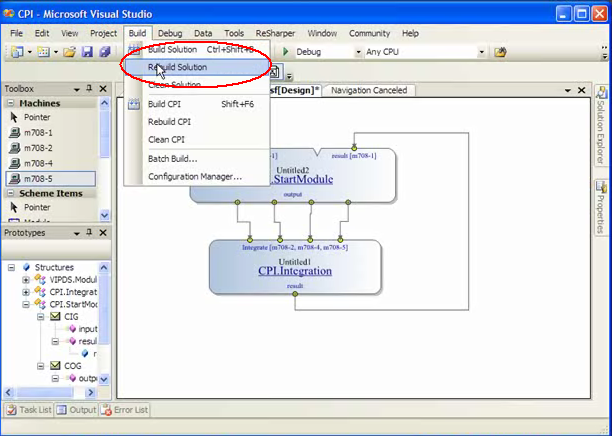Open the Add New Item dropdown arrow
Viewport: 612px width, 436px height.
tap(56, 52)
